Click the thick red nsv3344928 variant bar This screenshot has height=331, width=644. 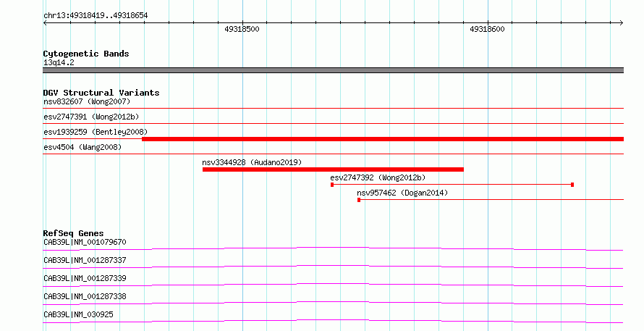333,169
